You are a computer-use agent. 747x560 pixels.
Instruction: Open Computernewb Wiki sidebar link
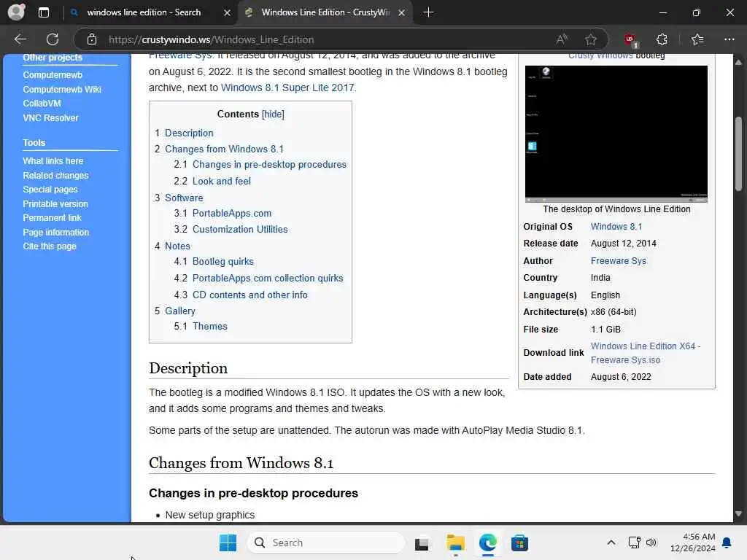pyautogui.click(x=62, y=89)
